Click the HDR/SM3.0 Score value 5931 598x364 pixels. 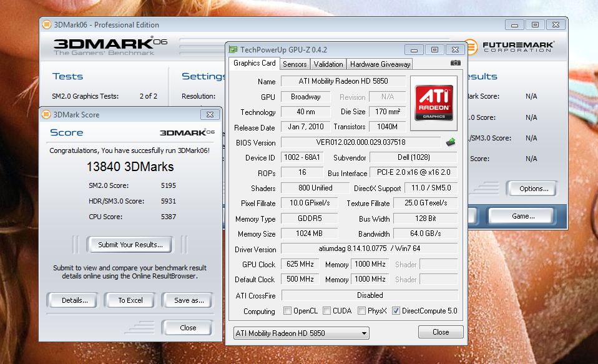168,201
